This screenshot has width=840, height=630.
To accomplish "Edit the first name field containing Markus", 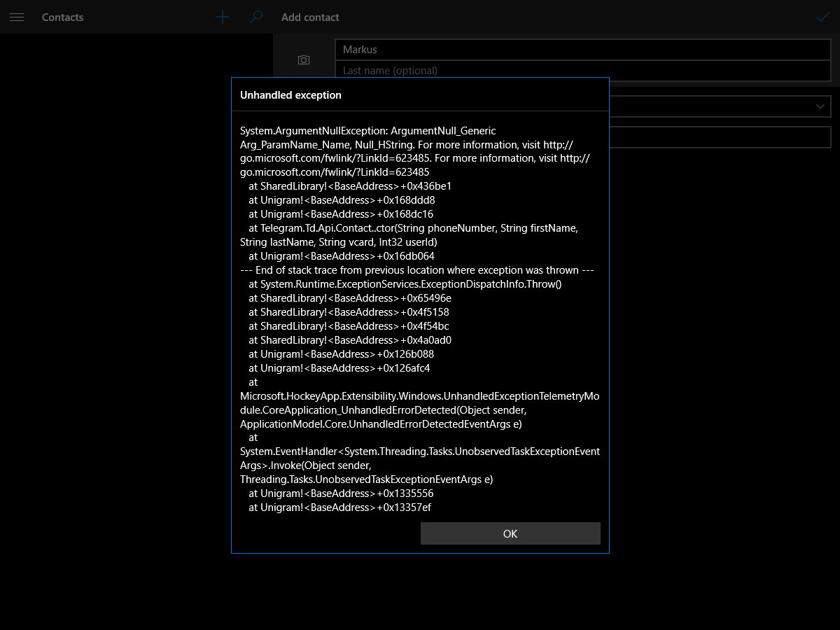I will (583, 50).
